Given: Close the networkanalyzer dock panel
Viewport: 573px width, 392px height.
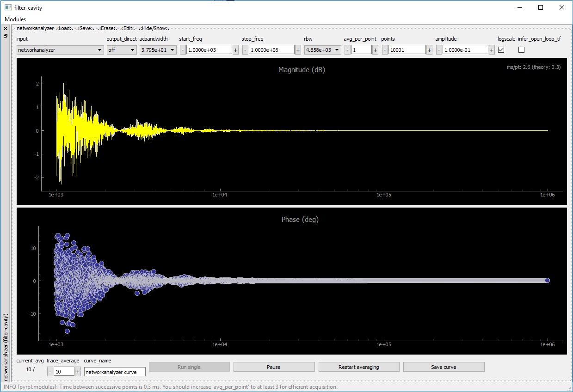Looking at the screenshot, I should point(6,29).
